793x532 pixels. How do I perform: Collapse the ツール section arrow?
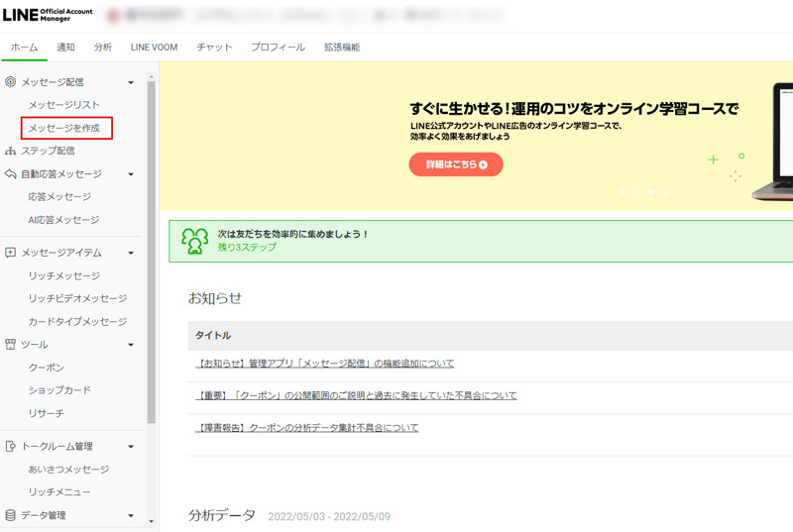click(131, 345)
